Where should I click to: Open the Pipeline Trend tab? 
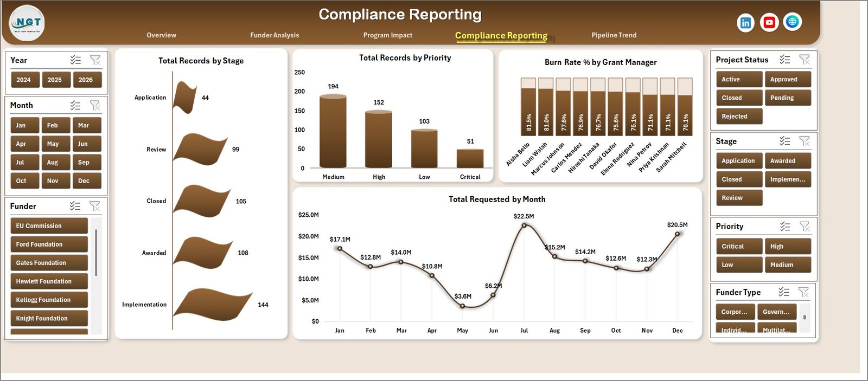click(614, 35)
